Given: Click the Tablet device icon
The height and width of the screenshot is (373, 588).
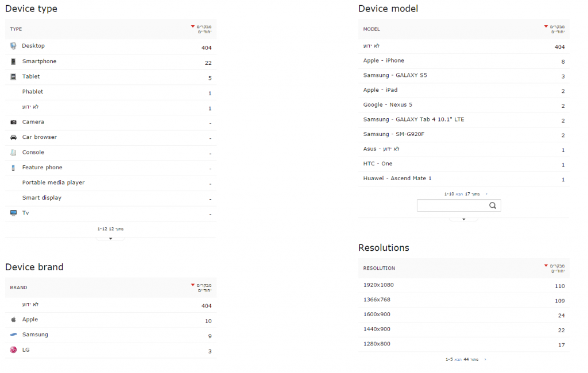Looking at the screenshot, I should 13,76.
